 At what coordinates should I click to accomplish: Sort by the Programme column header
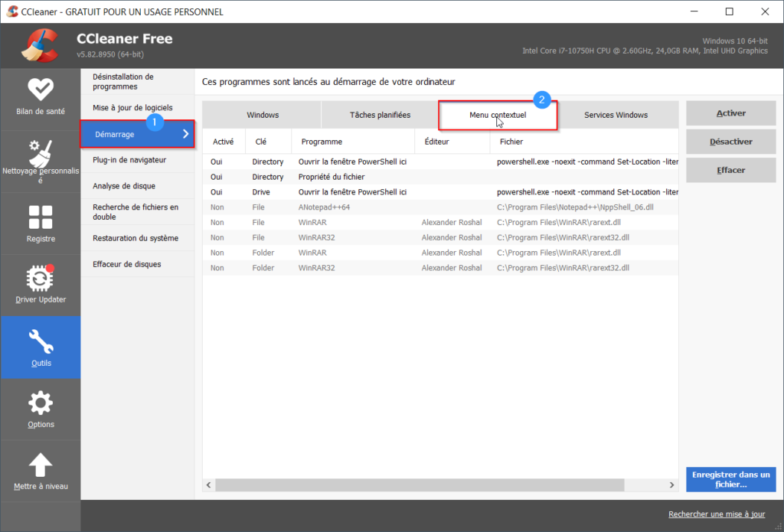click(353, 142)
